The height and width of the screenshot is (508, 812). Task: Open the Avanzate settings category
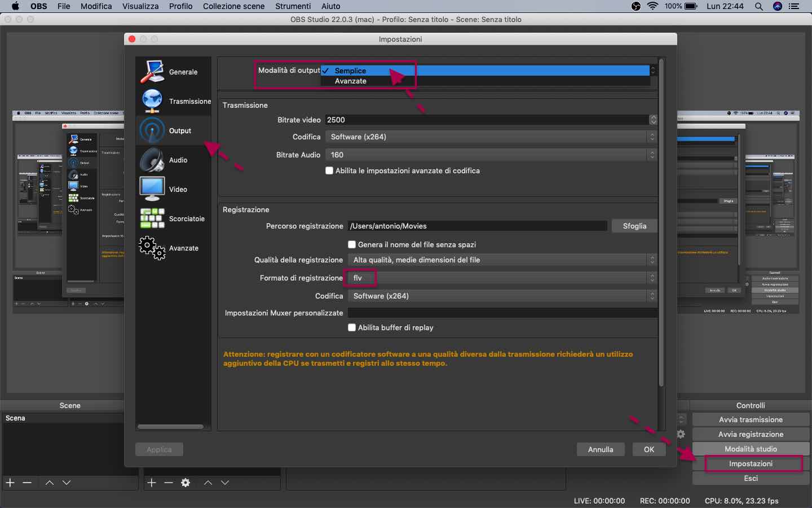tap(174, 248)
